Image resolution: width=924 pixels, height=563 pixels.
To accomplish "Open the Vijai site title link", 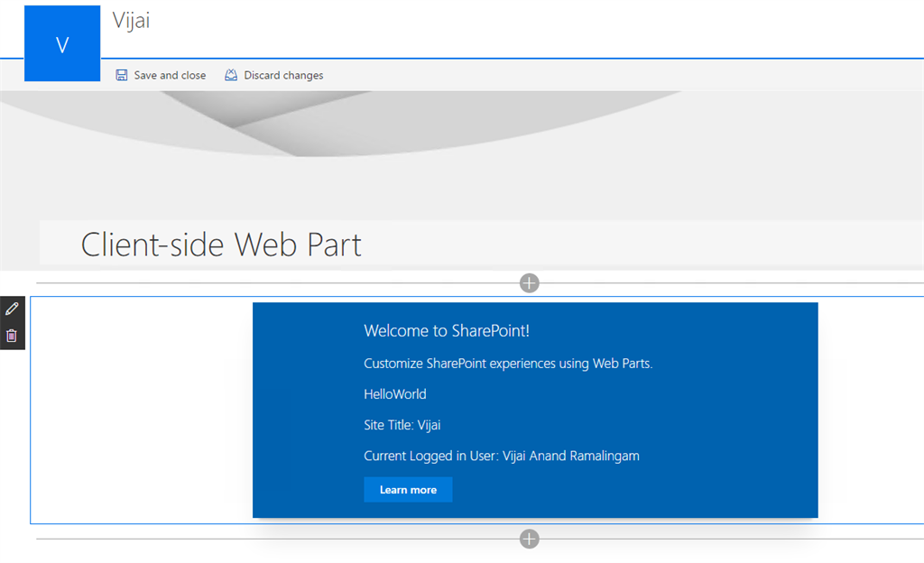I will click(131, 21).
